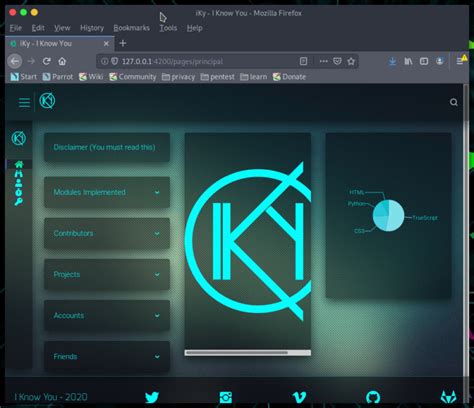Click the horizontal scrollbar under logo
Screen dimensions: 474x408
(x=248, y=352)
